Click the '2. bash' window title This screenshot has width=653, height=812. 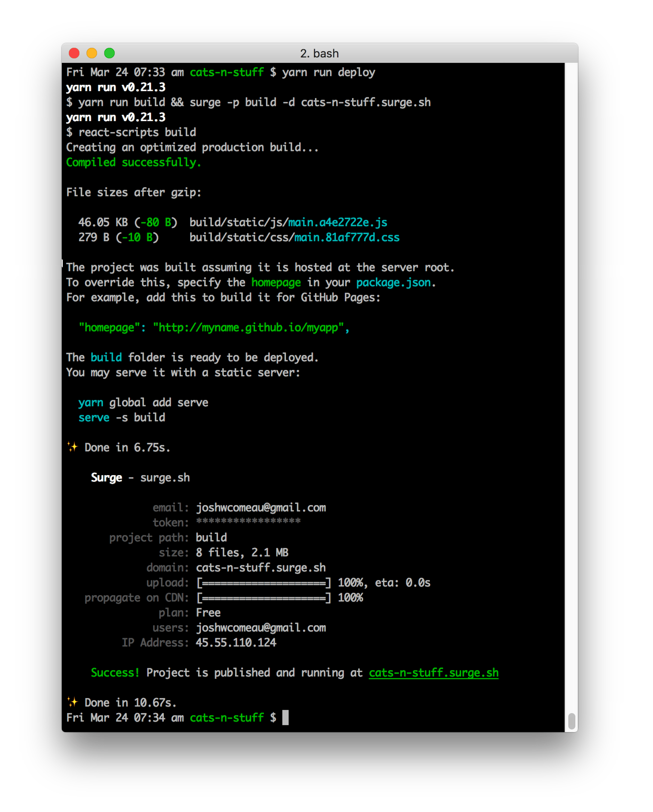pyautogui.click(x=319, y=53)
